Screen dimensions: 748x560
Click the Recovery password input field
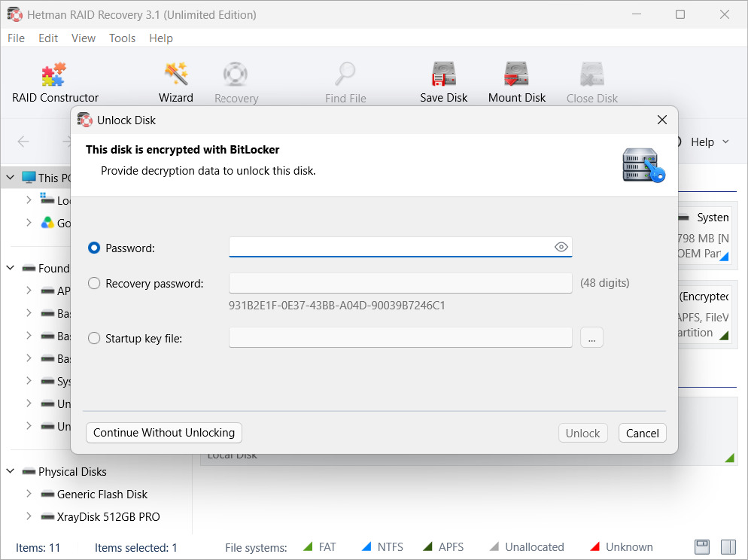tap(400, 283)
